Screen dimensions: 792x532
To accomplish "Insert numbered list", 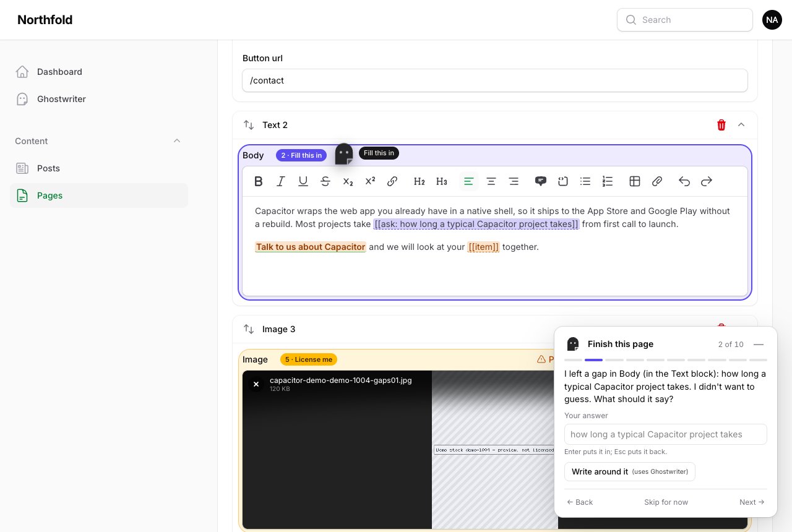I will pos(608,181).
